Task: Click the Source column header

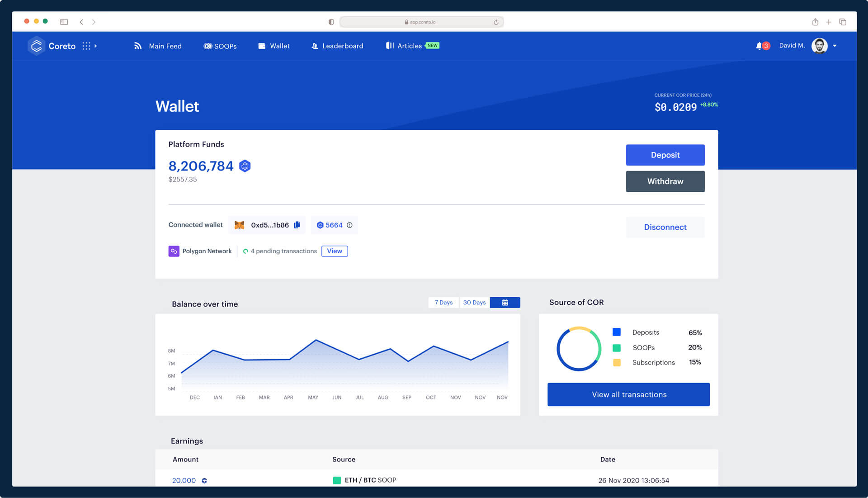Action: (344, 460)
